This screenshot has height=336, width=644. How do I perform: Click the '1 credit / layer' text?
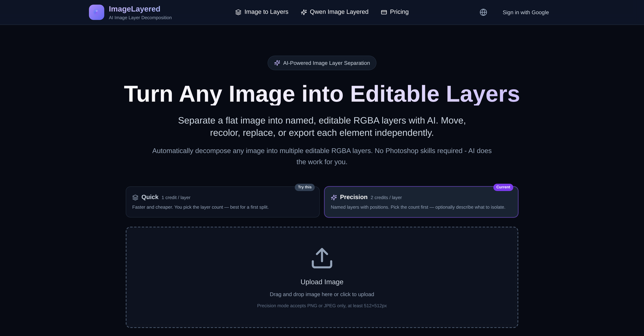[176, 198]
